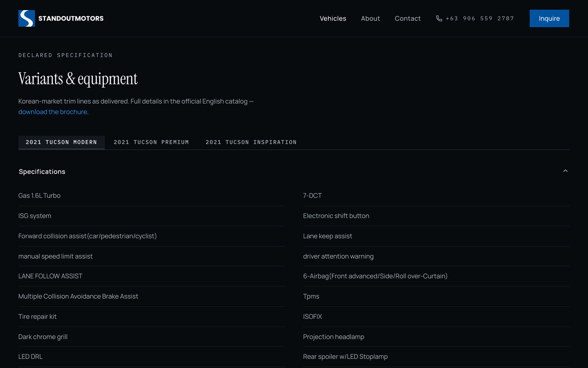This screenshot has height=368, width=588.
Task: Click the ISG system entry
Action: point(151,216)
